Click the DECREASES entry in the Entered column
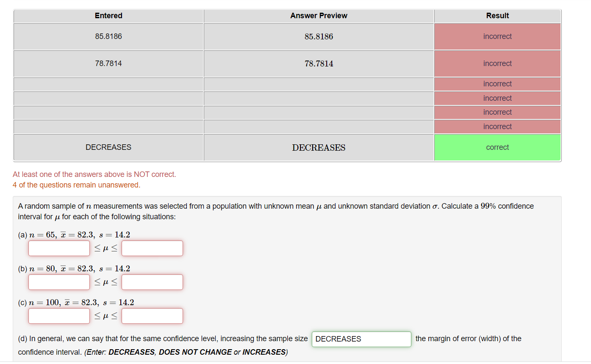591x364 pixels. click(108, 147)
